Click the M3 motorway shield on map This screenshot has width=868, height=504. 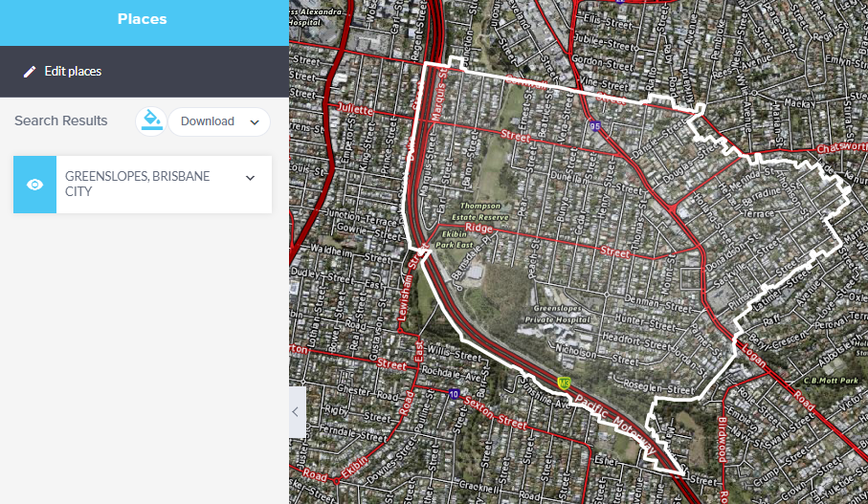565,383
